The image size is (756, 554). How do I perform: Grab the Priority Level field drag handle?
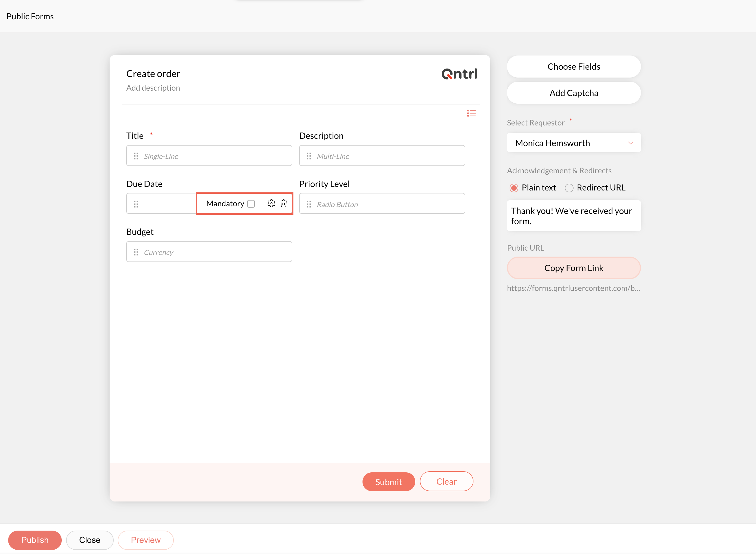point(309,204)
